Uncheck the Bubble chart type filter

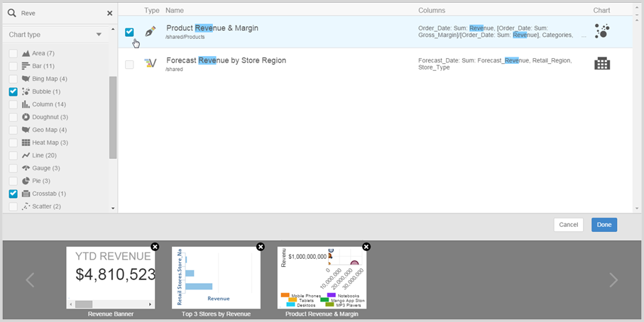click(13, 91)
